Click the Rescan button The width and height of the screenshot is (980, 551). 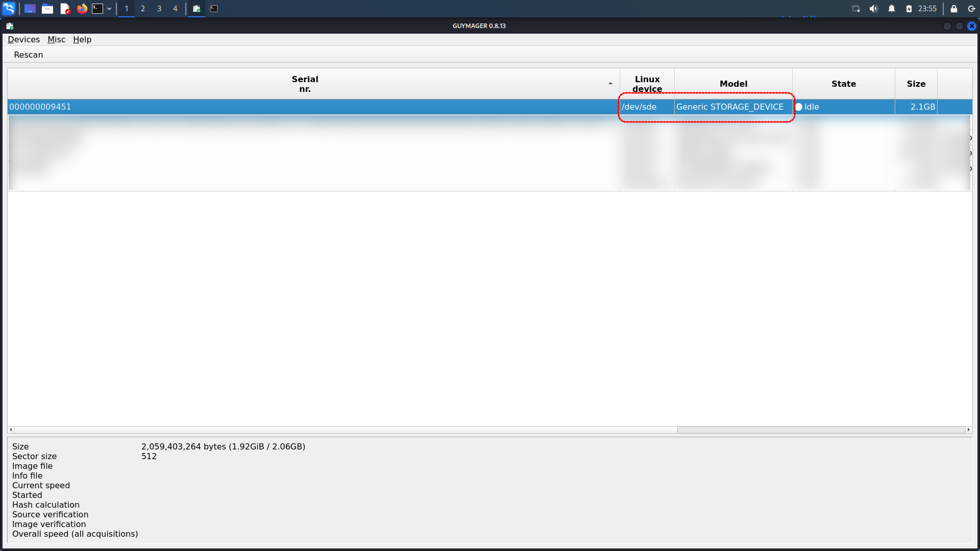(29, 55)
